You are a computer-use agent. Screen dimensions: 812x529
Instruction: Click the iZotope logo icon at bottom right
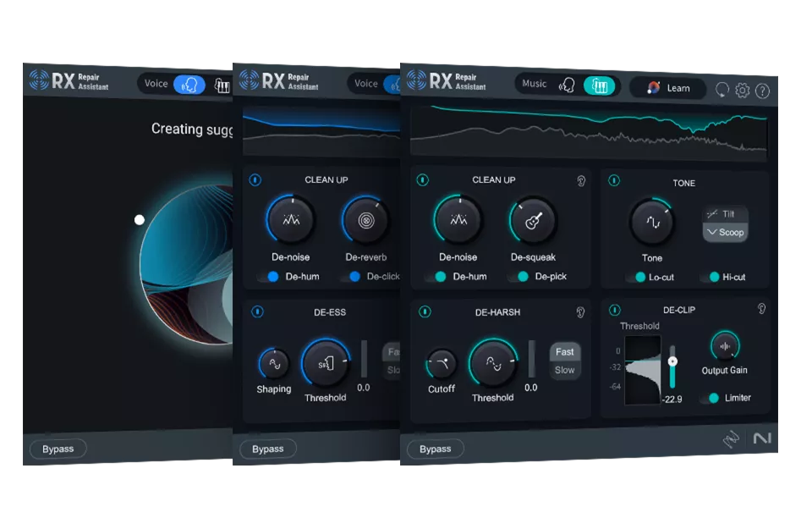coord(731,439)
